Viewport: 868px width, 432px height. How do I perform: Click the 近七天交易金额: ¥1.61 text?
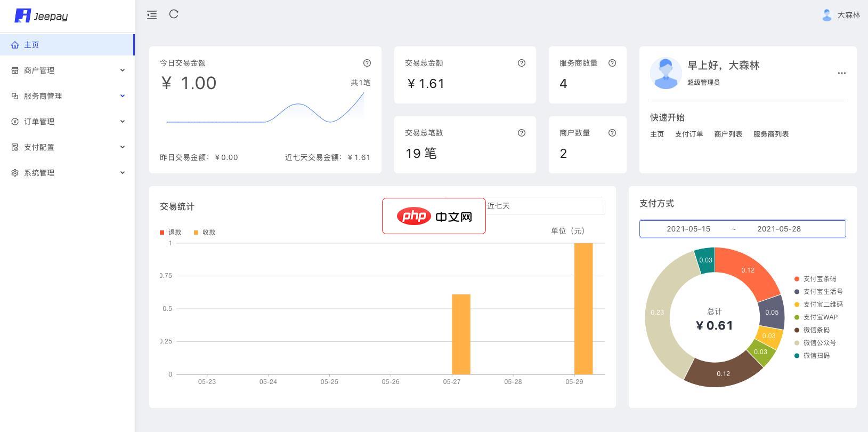pyautogui.click(x=328, y=157)
